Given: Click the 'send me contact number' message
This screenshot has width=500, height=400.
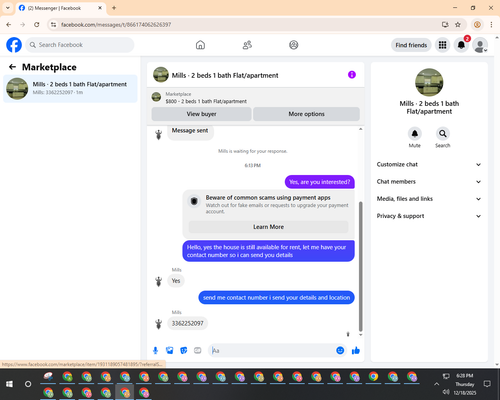Looking at the screenshot, I should pos(276,298).
